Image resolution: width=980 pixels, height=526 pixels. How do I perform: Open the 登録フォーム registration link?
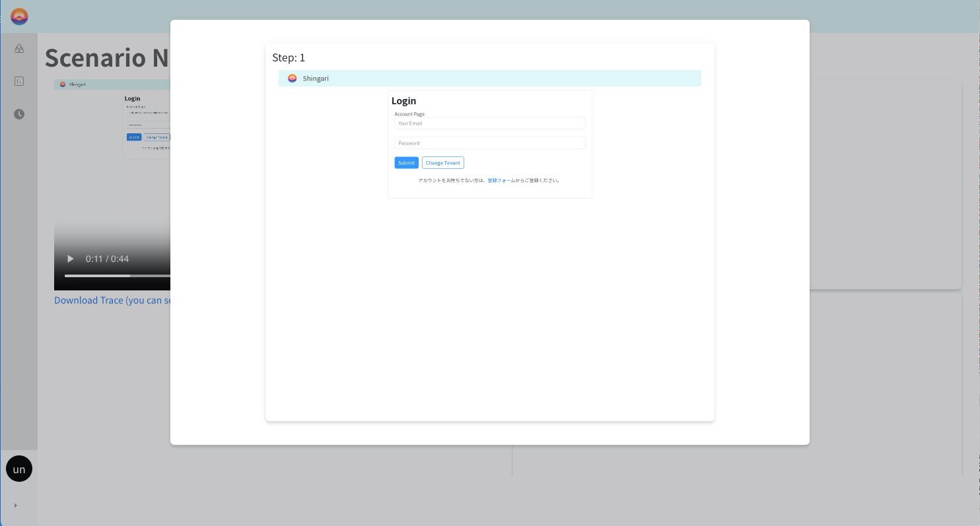[x=501, y=180]
